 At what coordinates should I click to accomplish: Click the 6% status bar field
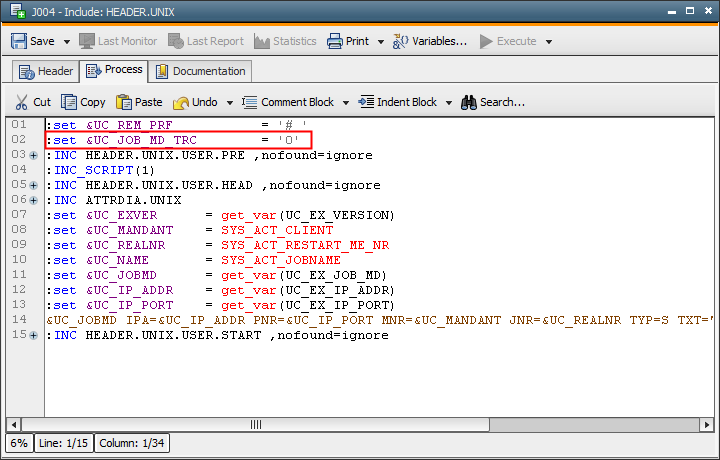19,443
